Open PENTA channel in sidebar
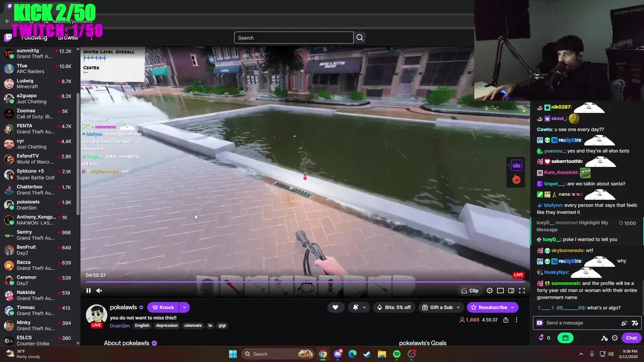The image size is (644, 362). coord(38,129)
